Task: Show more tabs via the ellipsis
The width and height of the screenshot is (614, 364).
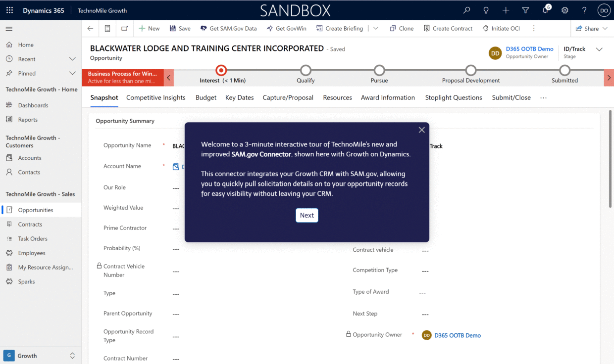Action: pyautogui.click(x=544, y=98)
